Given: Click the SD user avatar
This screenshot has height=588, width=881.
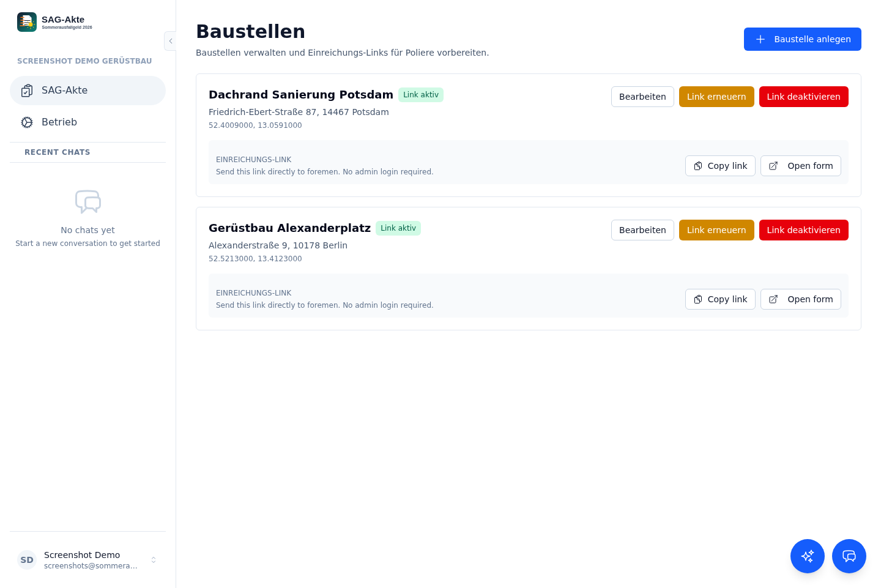Looking at the screenshot, I should click(x=27, y=560).
